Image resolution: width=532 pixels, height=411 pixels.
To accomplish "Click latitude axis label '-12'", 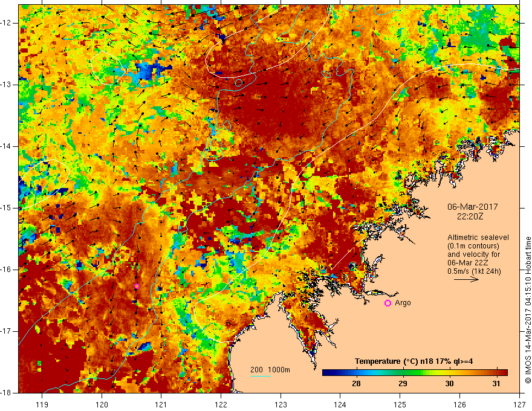I will tap(7, 23).
